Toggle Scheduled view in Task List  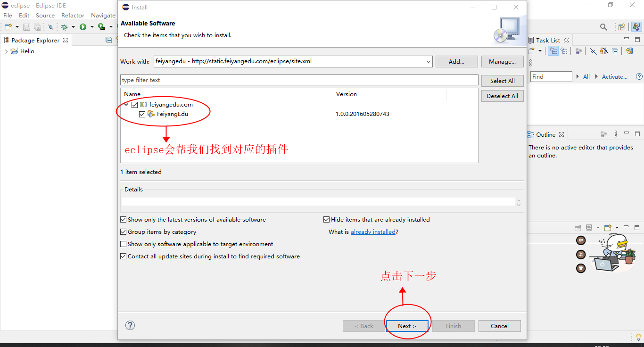[x=564, y=51]
